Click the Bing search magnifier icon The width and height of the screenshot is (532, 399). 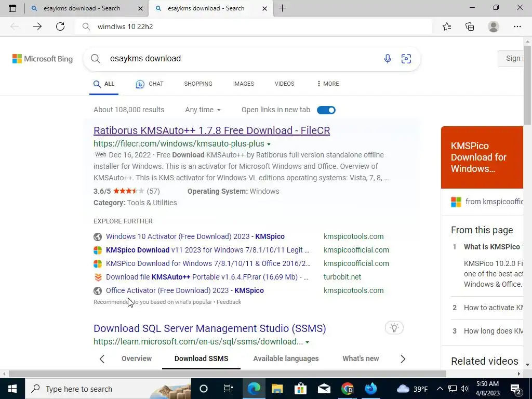pos(96,59)
